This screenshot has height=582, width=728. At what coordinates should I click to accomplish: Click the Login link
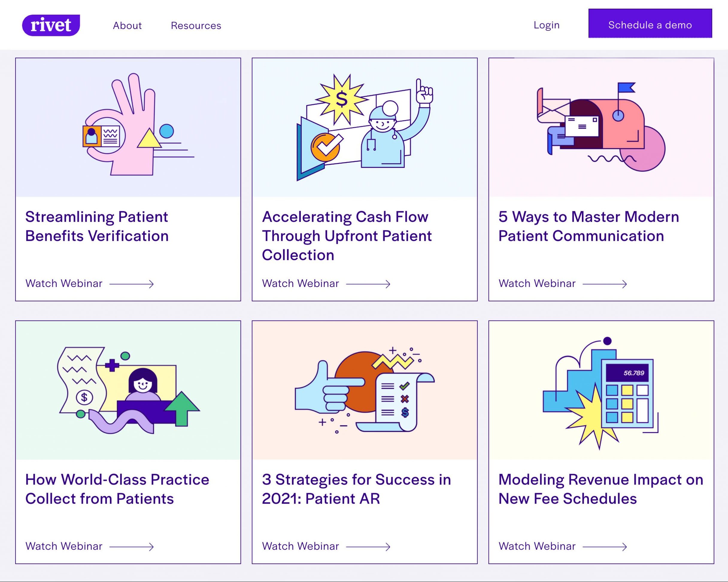(x=546, y=25)
